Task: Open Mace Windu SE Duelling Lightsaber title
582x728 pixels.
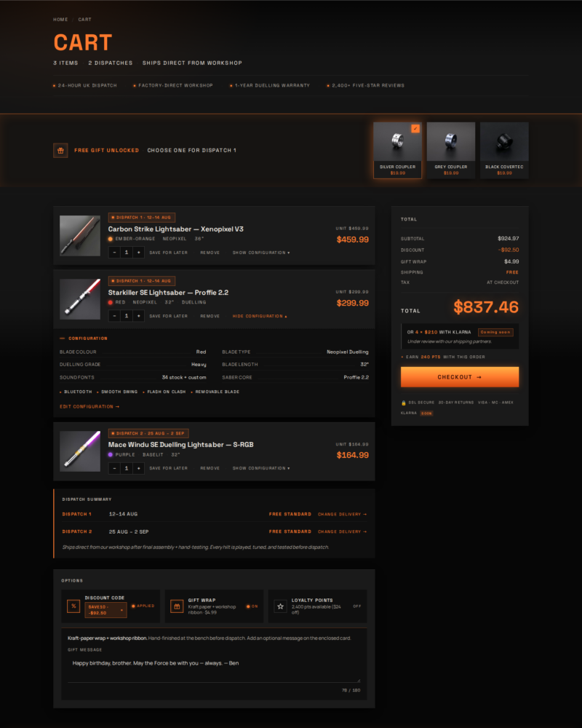Action: click(x=180, y=445)
